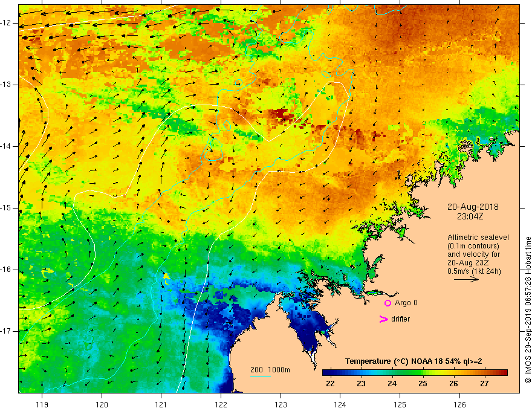Click the magenta drifter arrow marker
Screen dimensions: 532x411
point(383,319)
